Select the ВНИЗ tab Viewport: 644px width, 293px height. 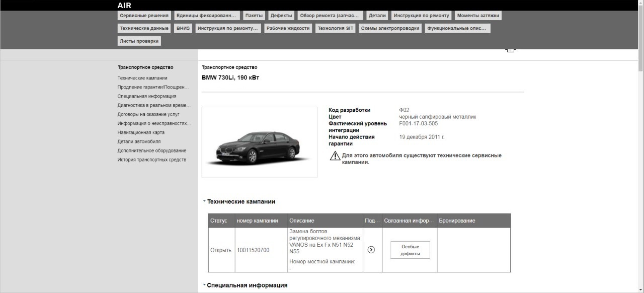(183, 28)
